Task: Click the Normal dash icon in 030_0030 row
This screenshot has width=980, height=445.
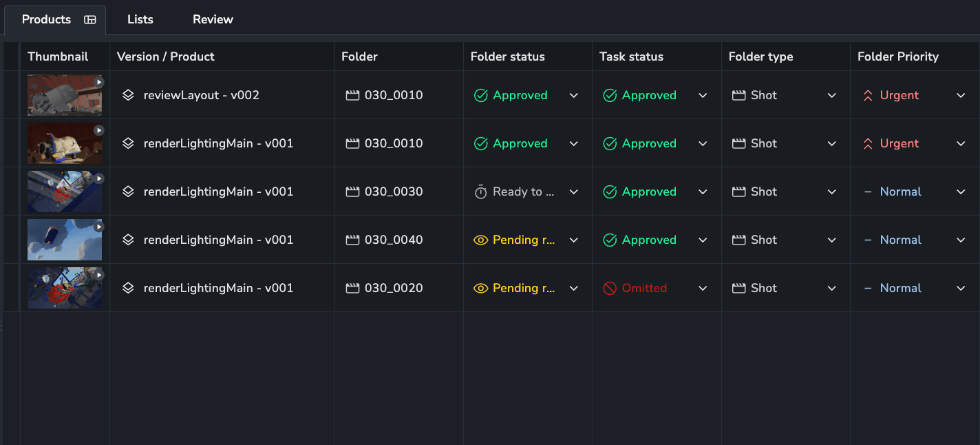Action: pos(868,192)
